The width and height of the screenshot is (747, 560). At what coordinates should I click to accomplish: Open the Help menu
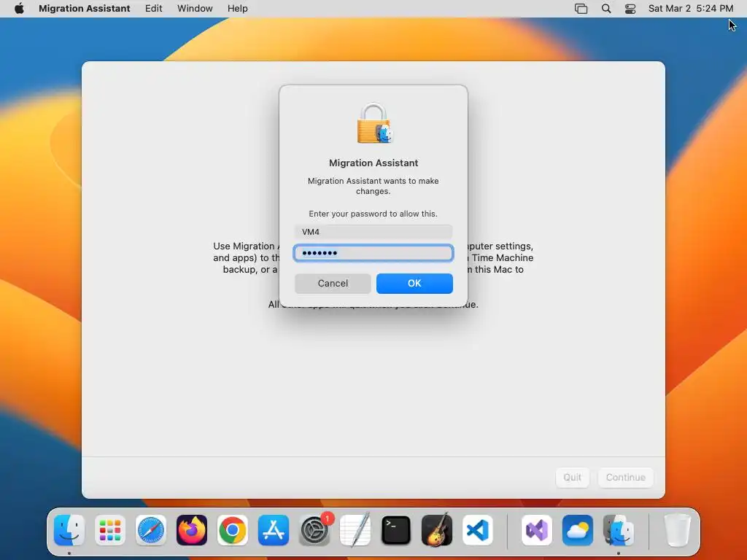(x=237, y=9)
